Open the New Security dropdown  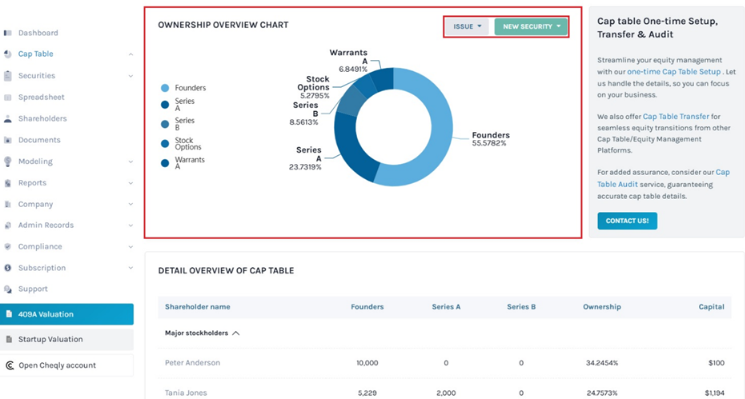pyautogui.click(x=531, y=27)
